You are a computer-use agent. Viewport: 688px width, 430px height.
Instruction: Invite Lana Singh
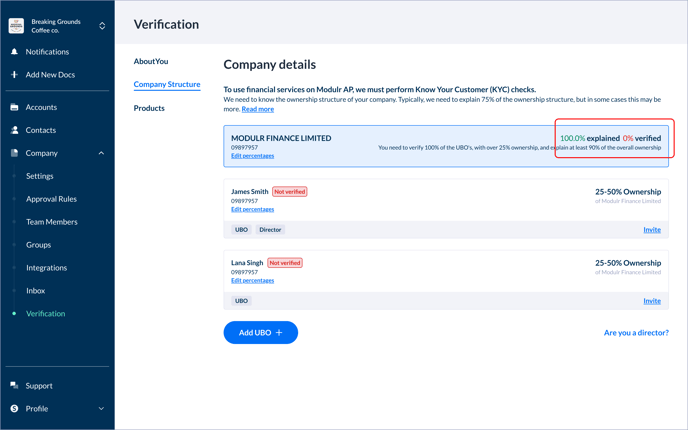[x=652, y=301]
